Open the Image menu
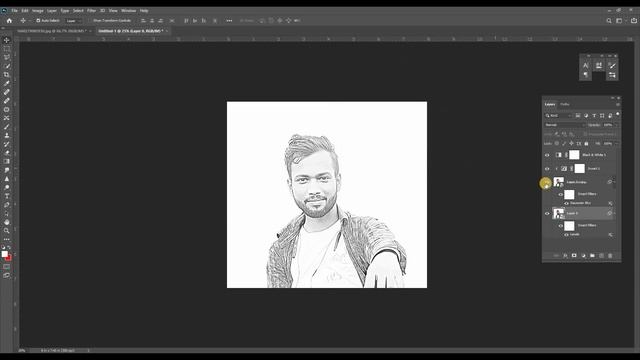Screen dimensions: 640x360 tap(38, 11)
